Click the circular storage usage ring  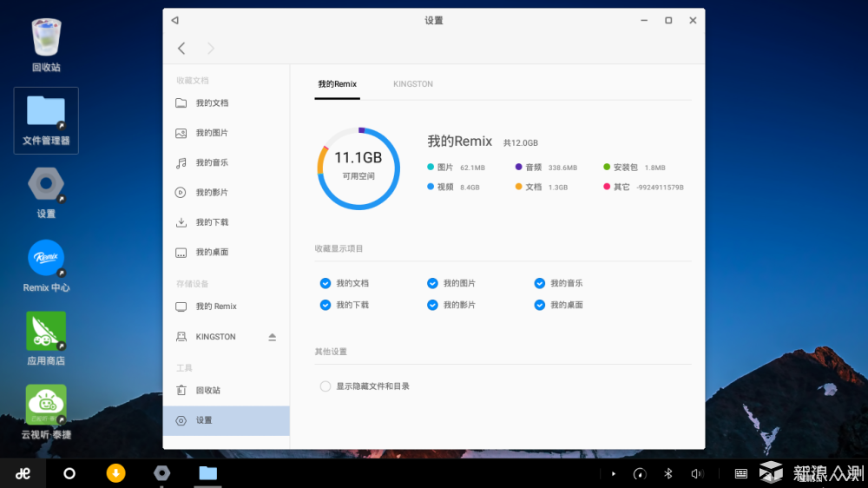coord(358,168)
